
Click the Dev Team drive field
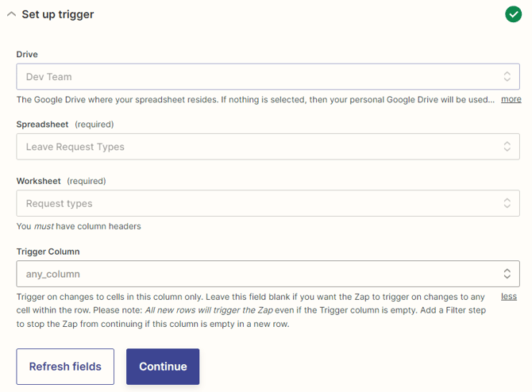click(x=254, y=77)
